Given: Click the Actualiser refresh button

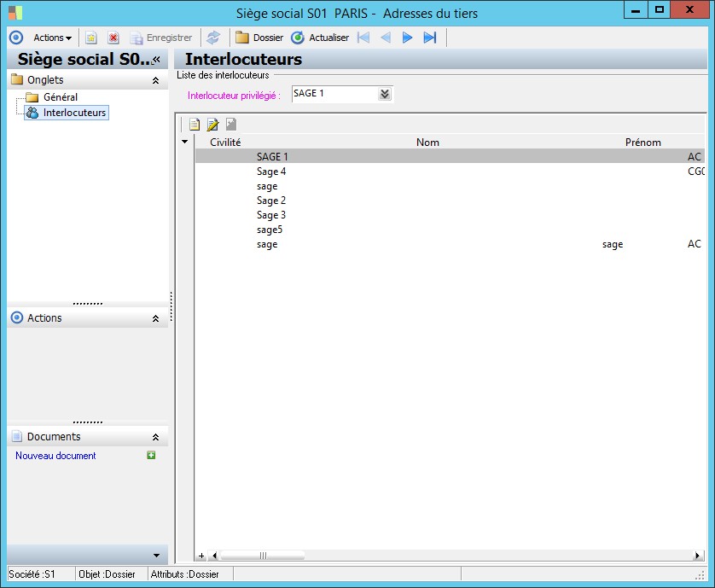Looking at the screenshot, I should coord(321,38).
